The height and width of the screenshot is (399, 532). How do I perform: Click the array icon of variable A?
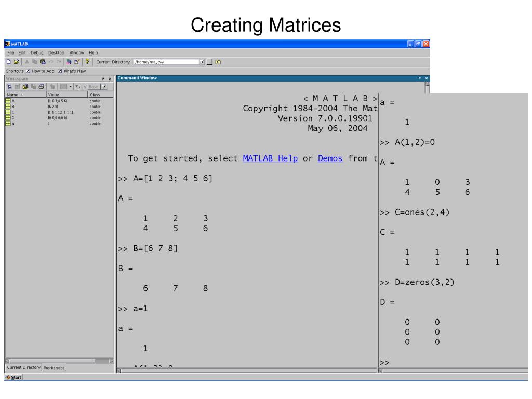click(x=8, y=101)
